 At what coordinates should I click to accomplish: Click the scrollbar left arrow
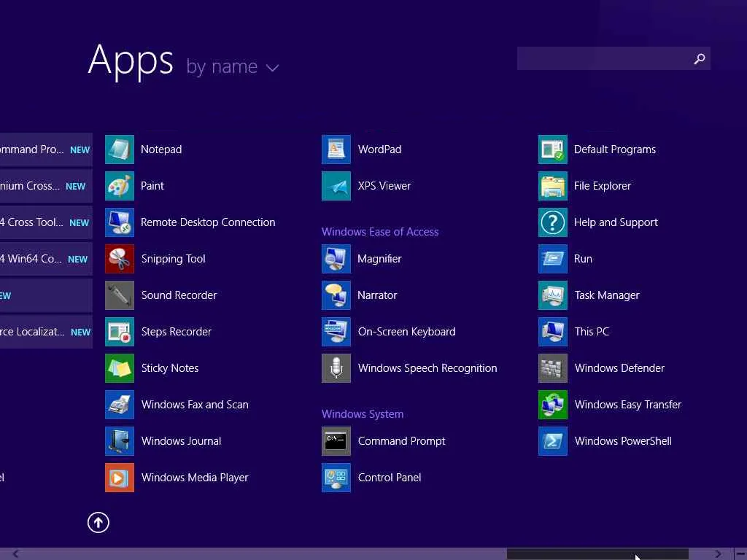15,554
